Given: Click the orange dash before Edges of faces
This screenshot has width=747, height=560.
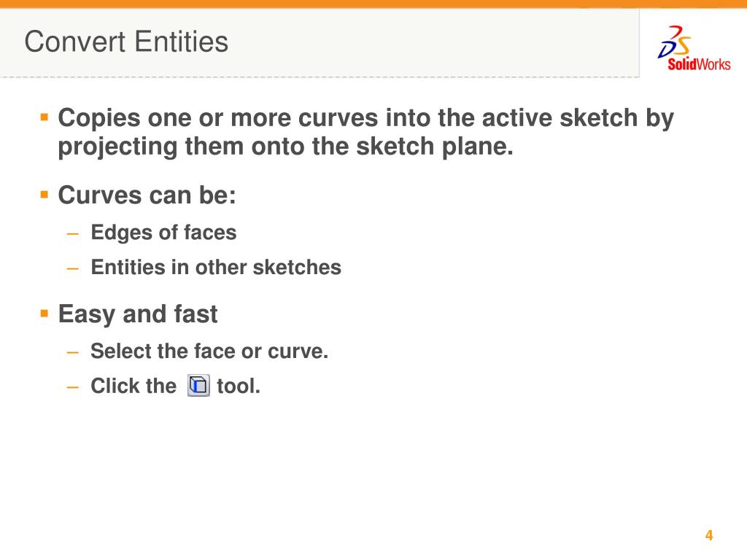Looking at the screenshot, I should pos(72,233).
